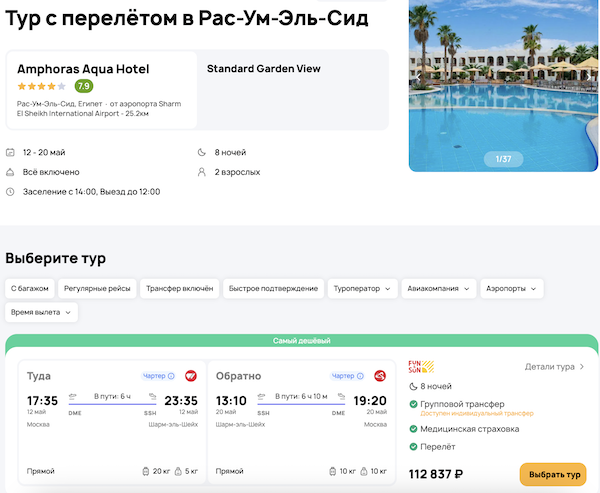Click the moon icon next to 8 ночей
The image size is (600, 493).
point(201,152)
